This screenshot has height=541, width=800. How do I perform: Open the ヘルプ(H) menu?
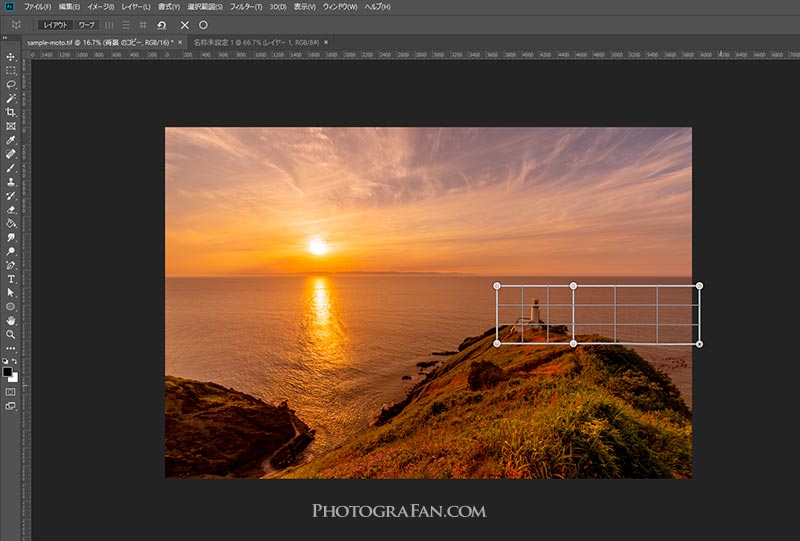point(377,7)
